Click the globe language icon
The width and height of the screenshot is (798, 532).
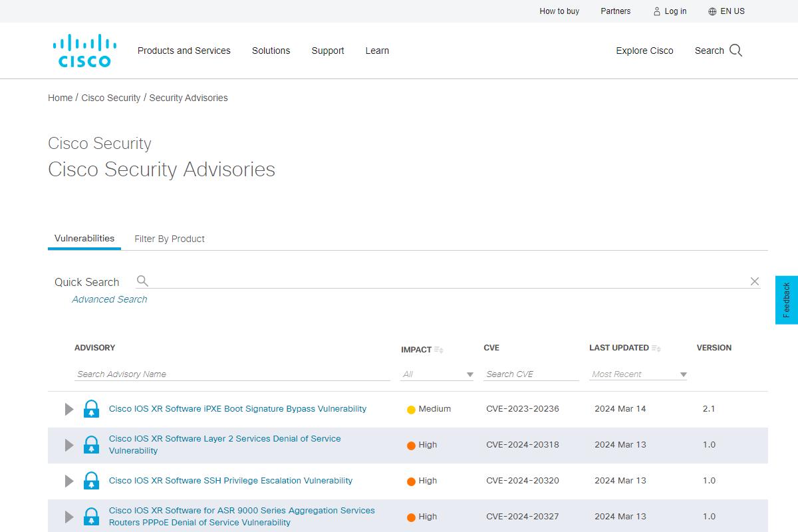[x=712, y=11]
